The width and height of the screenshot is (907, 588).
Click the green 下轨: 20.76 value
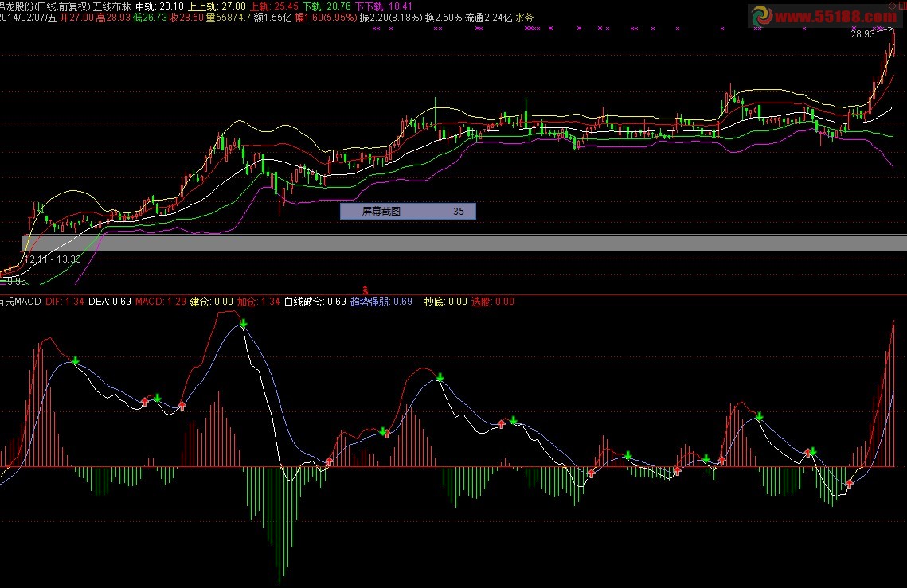point(326,6)
